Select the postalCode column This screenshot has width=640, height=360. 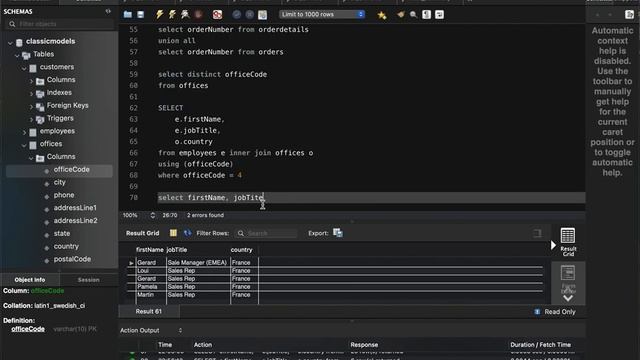point(72,259)
